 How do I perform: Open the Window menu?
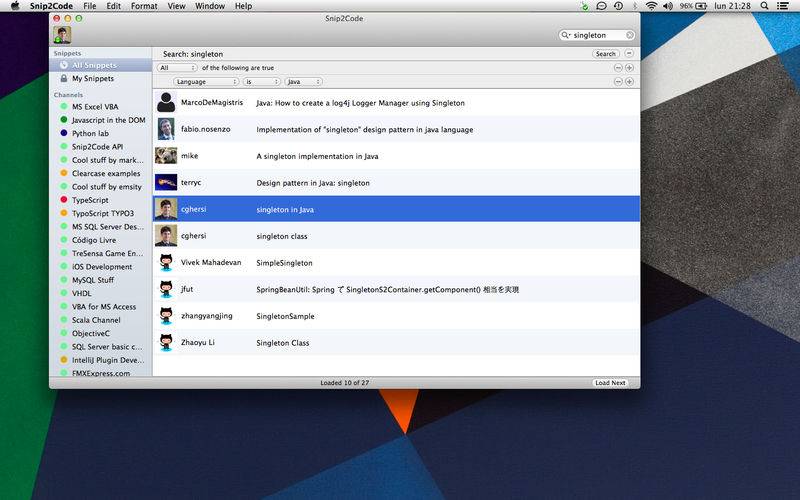point(210,6)
